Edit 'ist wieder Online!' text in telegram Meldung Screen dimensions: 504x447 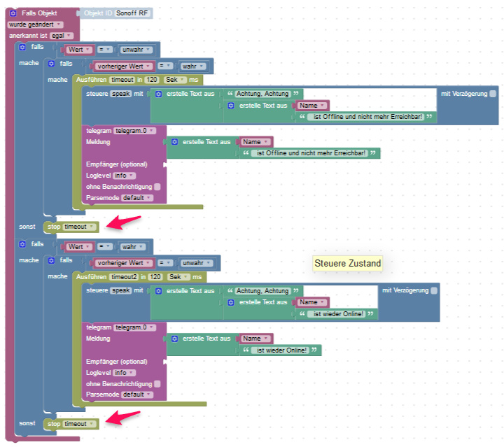(280, 350)
